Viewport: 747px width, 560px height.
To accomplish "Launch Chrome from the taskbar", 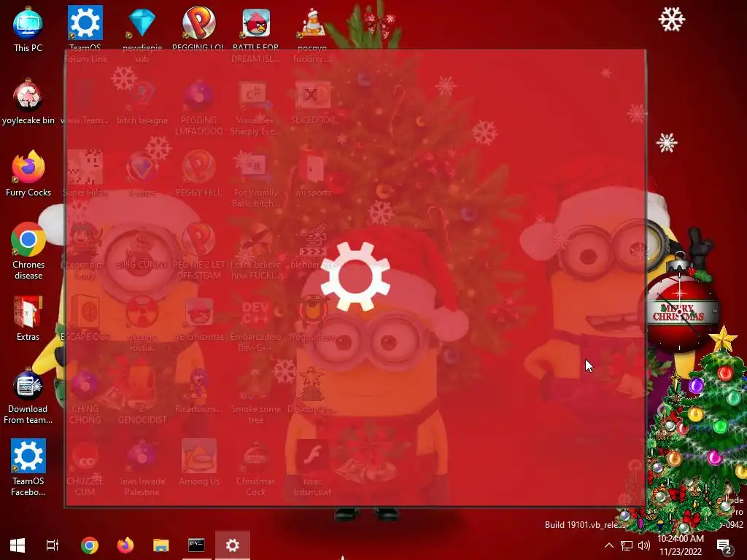I will click(x=90, y=545).
